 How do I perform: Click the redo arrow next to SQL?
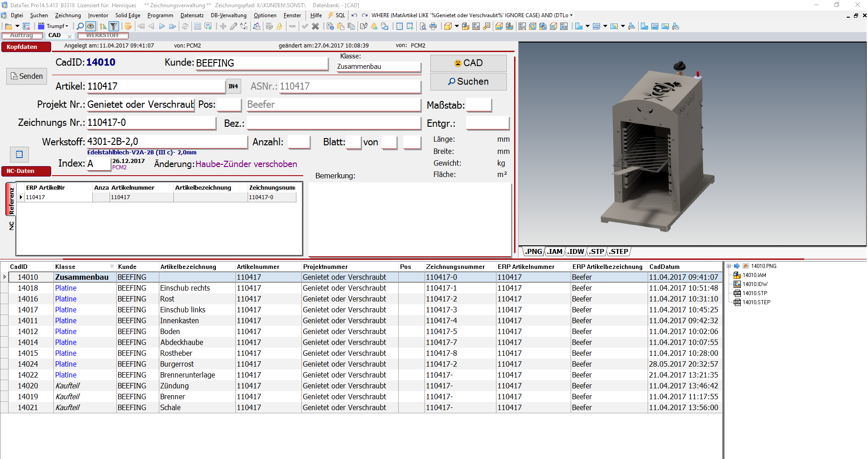coord(365,15)
